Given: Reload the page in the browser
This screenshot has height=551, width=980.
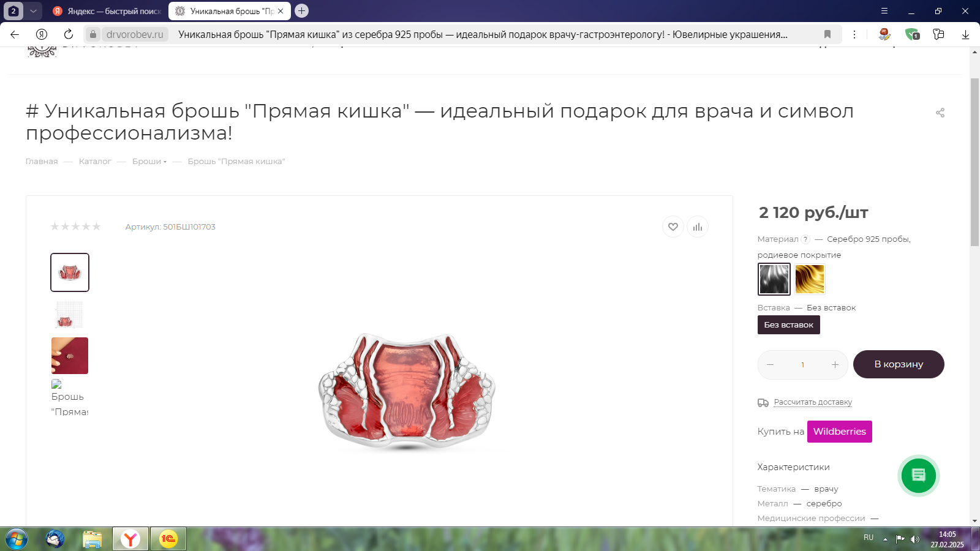Looking at the screenshot, I should pyautogui.click(x=69, y=34).
